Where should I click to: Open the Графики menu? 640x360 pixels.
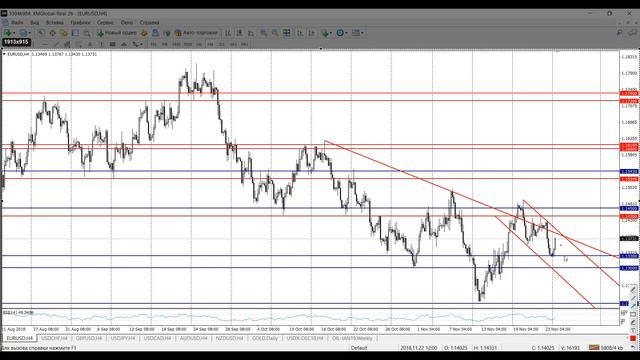pos(80,22)
